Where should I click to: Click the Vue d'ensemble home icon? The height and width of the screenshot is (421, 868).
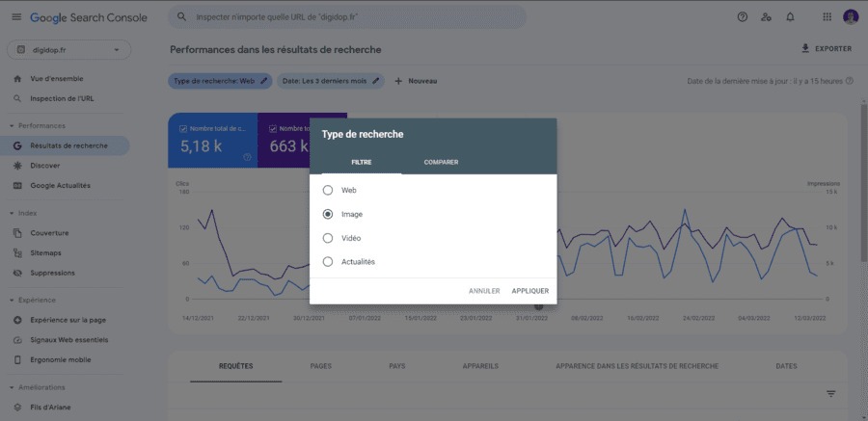coord(17,79)
